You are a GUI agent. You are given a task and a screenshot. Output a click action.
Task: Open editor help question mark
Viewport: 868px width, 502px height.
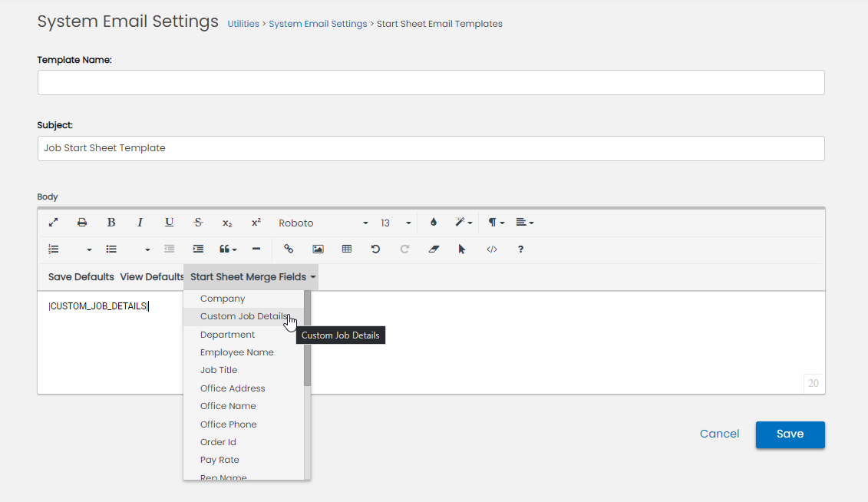pyautogui.click(x=520, y=249)
